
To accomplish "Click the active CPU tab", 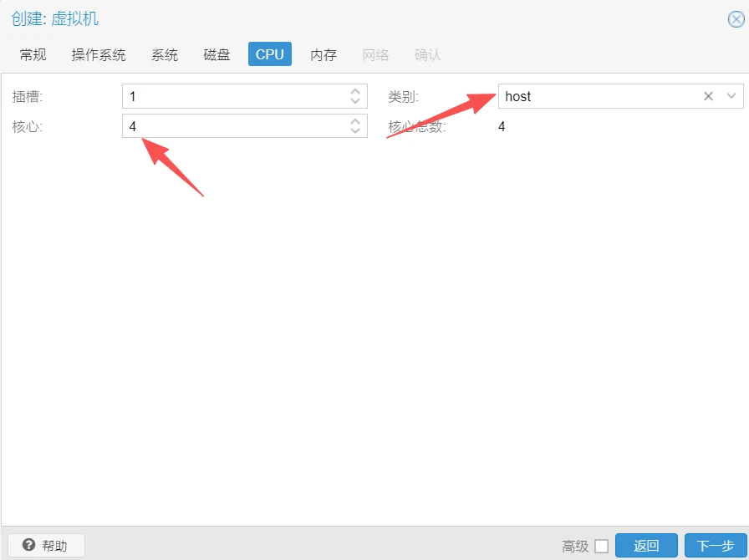I will pos(269,55).
